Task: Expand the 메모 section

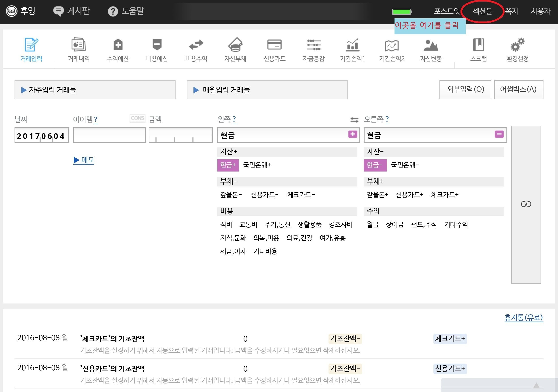Action: (84, 160)
